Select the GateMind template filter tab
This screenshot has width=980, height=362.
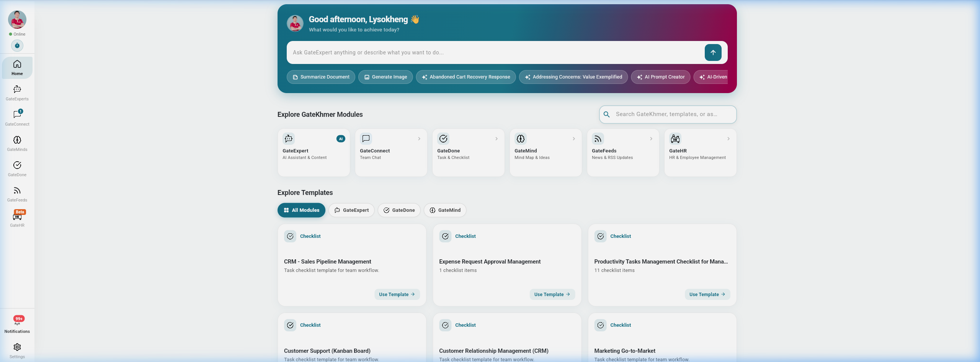coord(445,210)
